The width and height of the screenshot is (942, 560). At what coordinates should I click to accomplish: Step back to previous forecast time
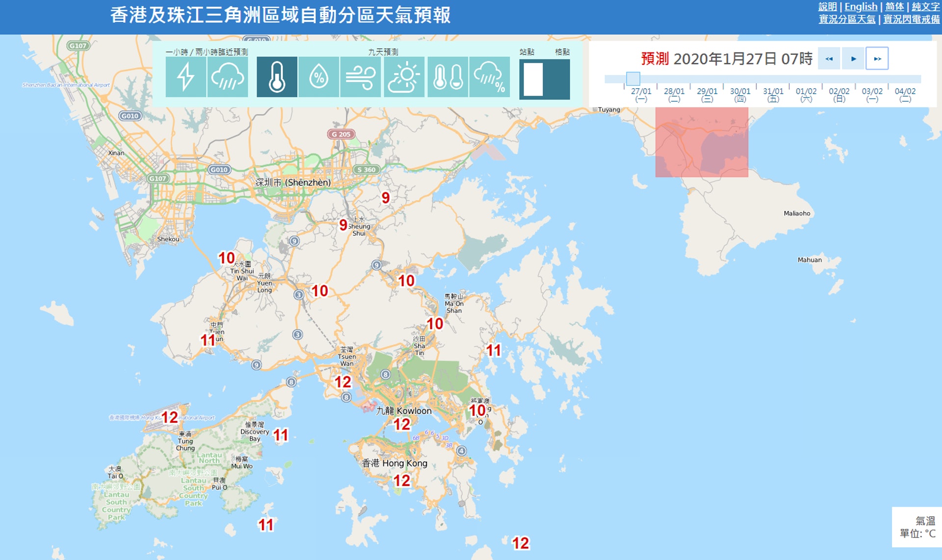[x=829, y=59]
